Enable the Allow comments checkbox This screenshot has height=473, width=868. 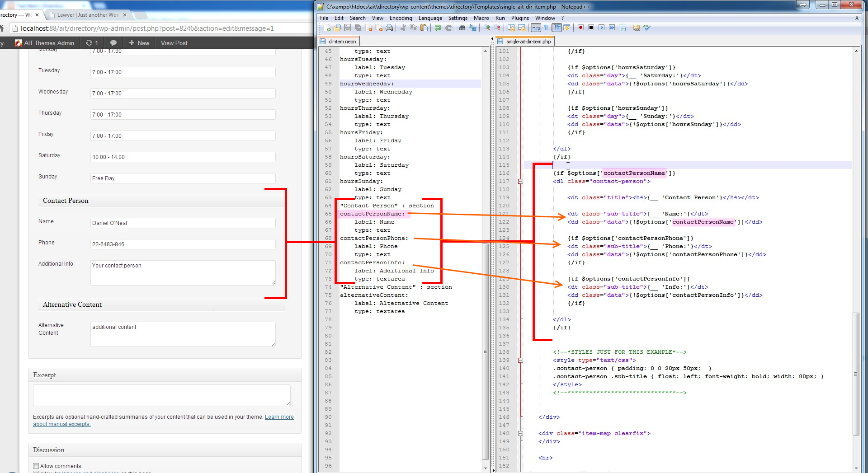(36, 466)
